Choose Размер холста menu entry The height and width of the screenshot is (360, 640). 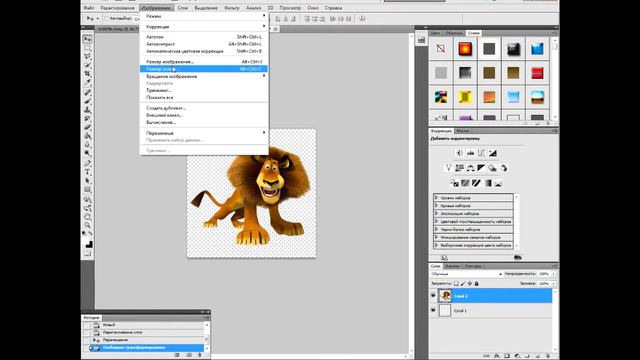click(204, 69)
